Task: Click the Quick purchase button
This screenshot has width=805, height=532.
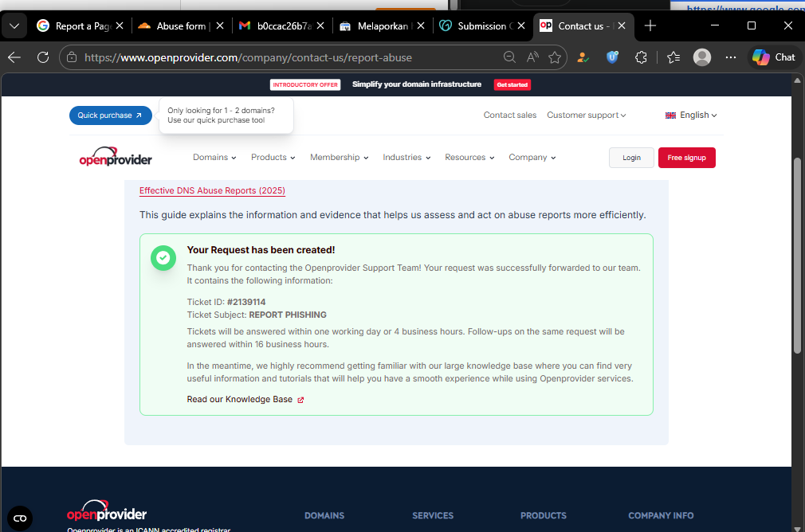Action: coord(110,115)
